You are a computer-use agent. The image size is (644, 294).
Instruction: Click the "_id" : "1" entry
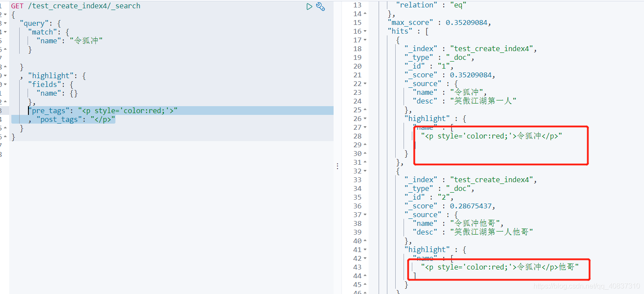pos(429,66)
